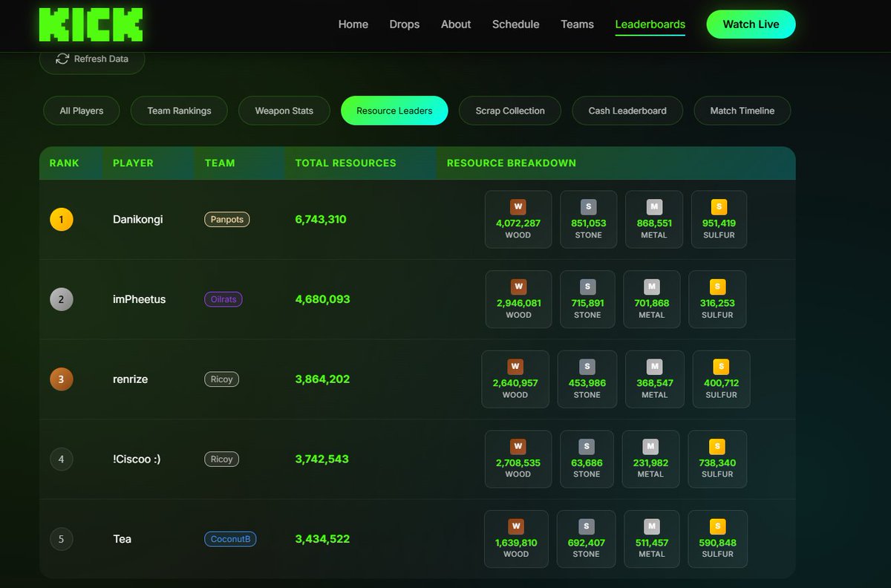The height and width of the screenshot is (588, 891).
Task: Click total 3,434,522
Action: pyautogui.click(x=322, y=539)
